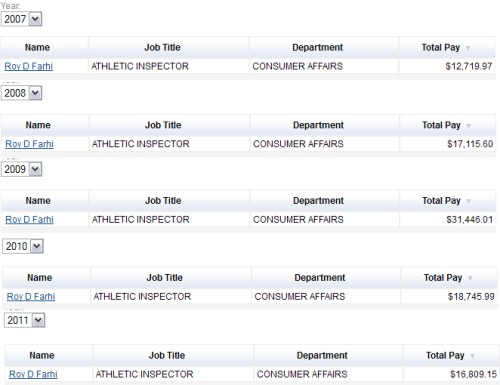Open the 2008 year dropdown
This screenshot has width=500, height=385.
click(x=22, y=93)
